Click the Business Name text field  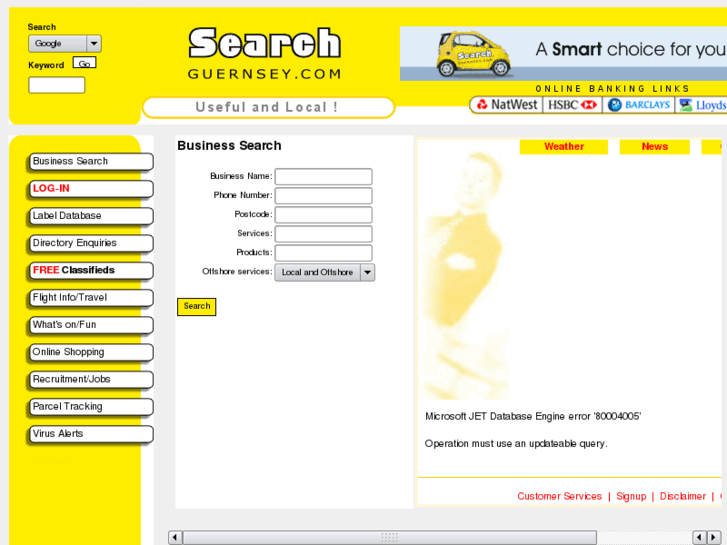[324, 177]
